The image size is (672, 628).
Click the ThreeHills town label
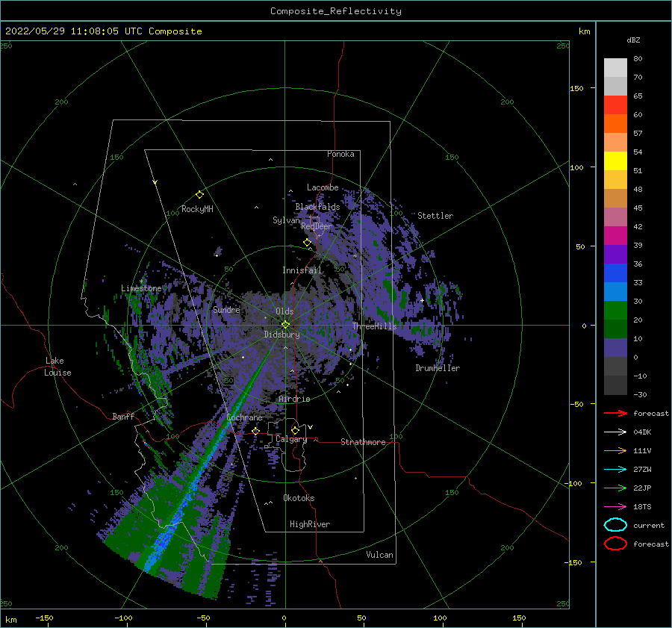[375, 326]
